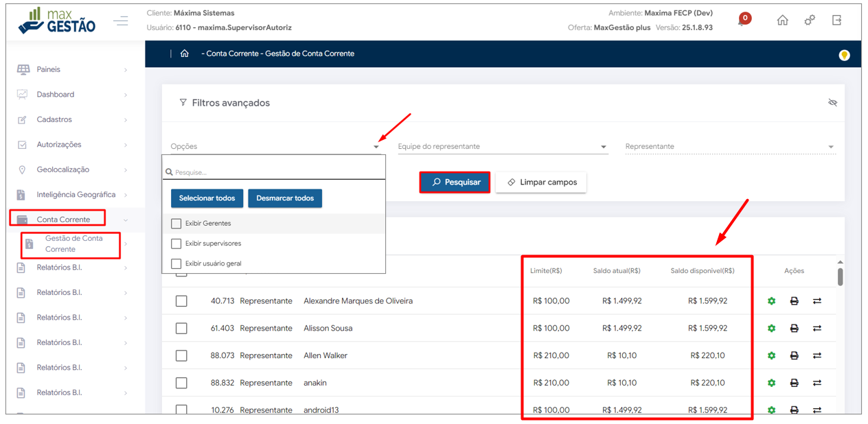Collapse sidebar with hamburger menu icon
Screen dimensions: 868x424
(x=121, y=21)
